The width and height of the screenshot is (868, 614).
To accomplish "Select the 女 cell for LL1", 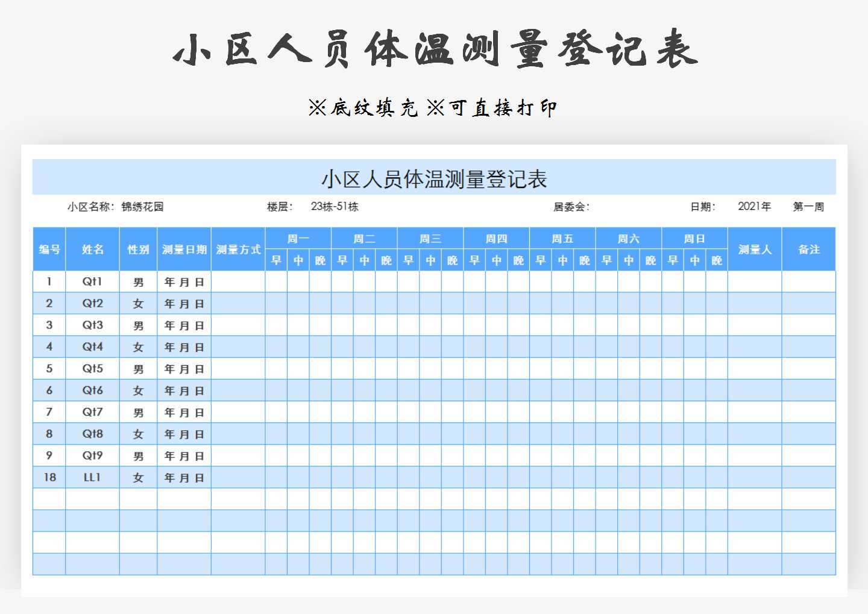I will pos(137,477).
